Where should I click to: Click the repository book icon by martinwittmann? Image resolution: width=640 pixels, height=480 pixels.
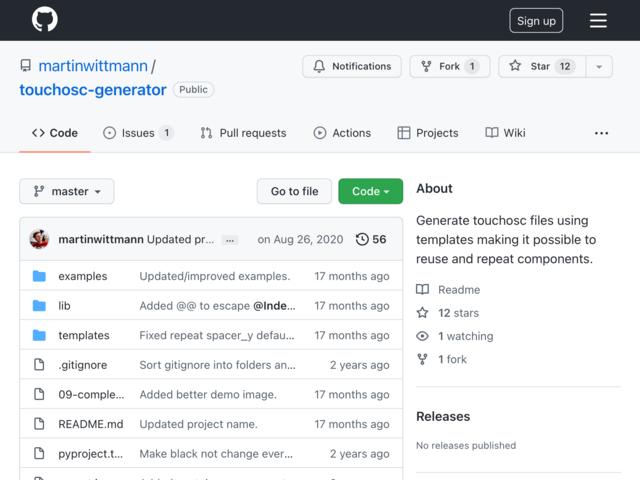26,66
